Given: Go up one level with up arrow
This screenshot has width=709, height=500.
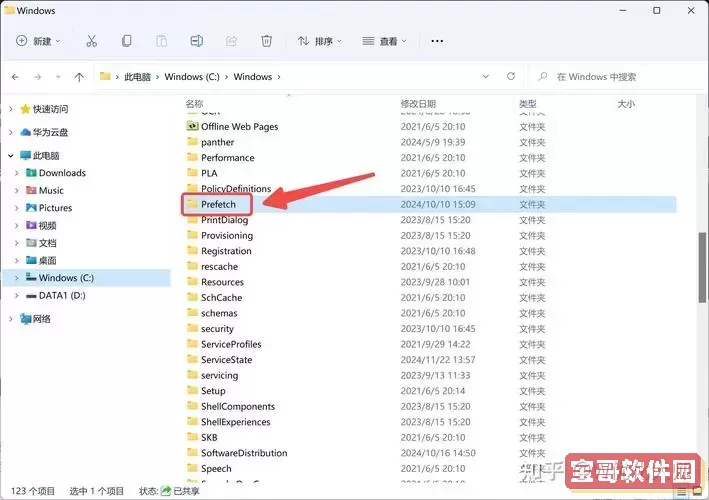Looking at the screenshot, I should click(79, 76).
